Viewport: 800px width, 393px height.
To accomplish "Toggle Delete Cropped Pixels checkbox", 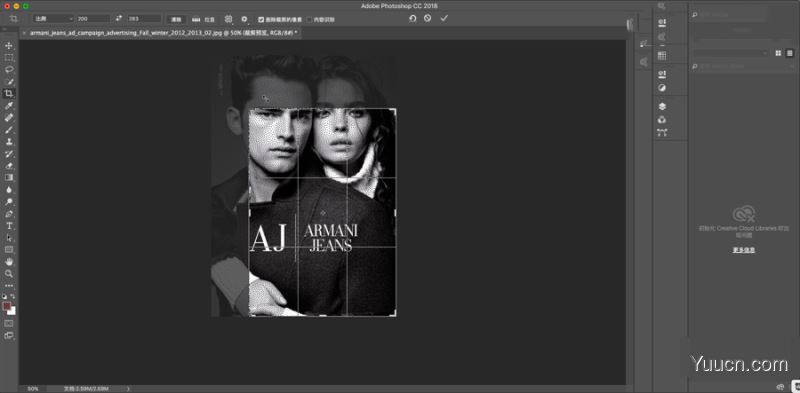I will click(261, 19).
